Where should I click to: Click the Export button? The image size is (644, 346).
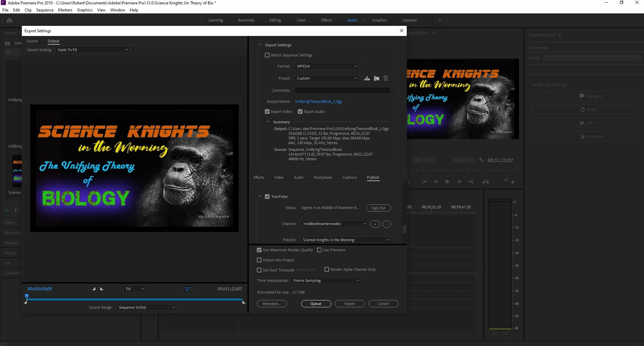pos(350,304)
